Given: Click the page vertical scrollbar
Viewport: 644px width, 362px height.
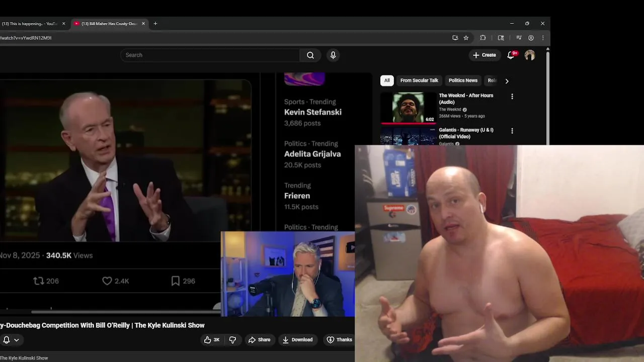Looking at the screenshot, I should point(547,98).
